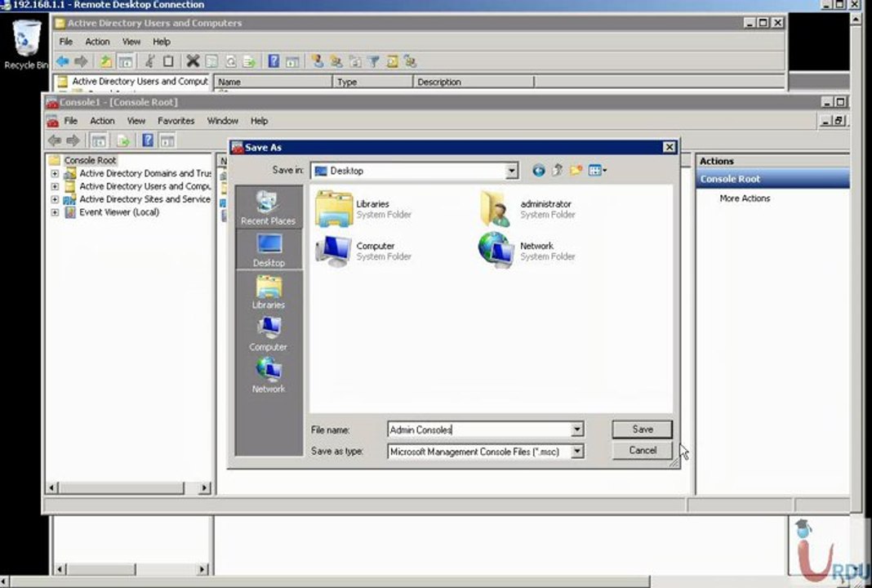This screenshot has height=588, width=872.
Task: Click Up one level icon in Active Directory Users toolbar
Action: pyautogui.click(x=105, y=61)
